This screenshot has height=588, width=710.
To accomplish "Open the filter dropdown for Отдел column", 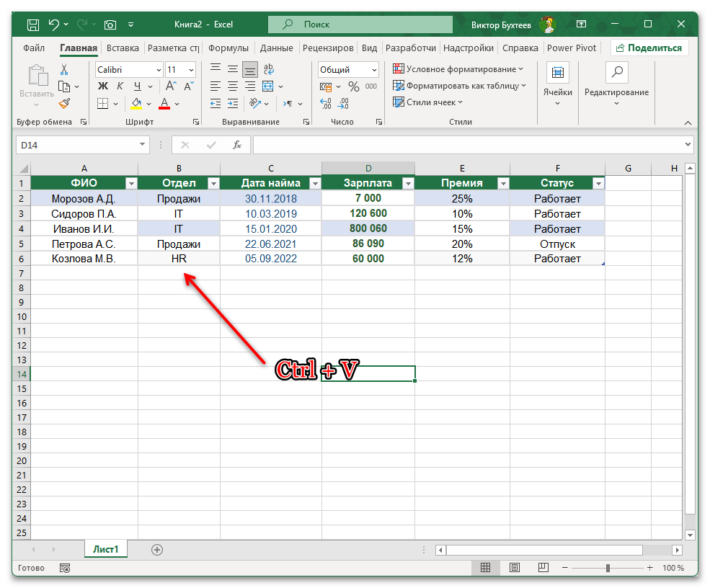I will coord(213,183).
